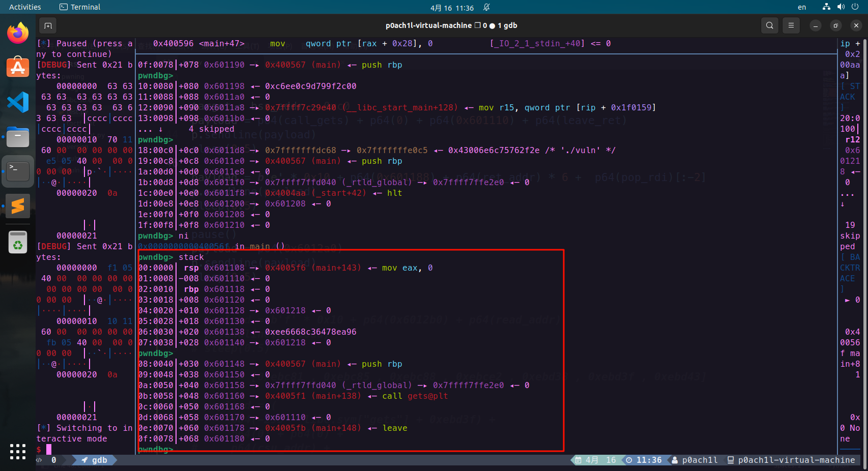The height and width of the screenshot is (471, 868).
Task: Open the Files manager in the dock
Action: (x=18, y=137)
